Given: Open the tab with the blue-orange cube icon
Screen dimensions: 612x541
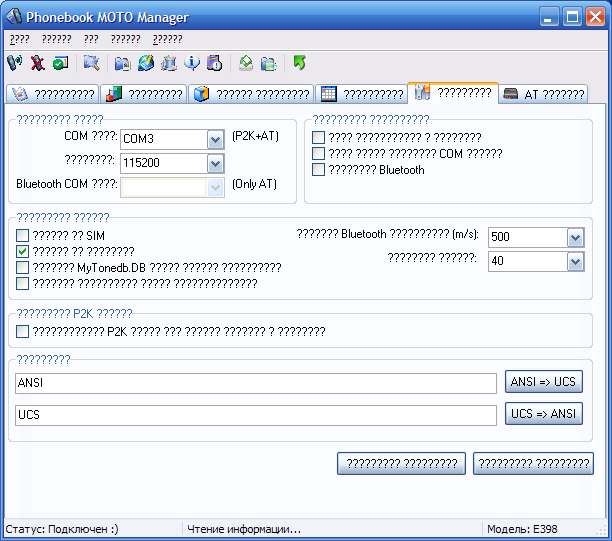Looking at the screenshot, I should click(x=251, y=94).
